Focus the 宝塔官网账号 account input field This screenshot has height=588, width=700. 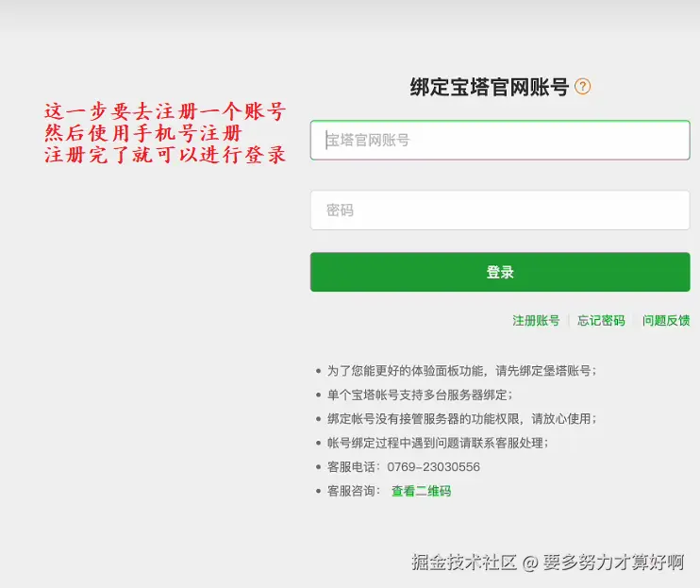[x=500, y=141]
